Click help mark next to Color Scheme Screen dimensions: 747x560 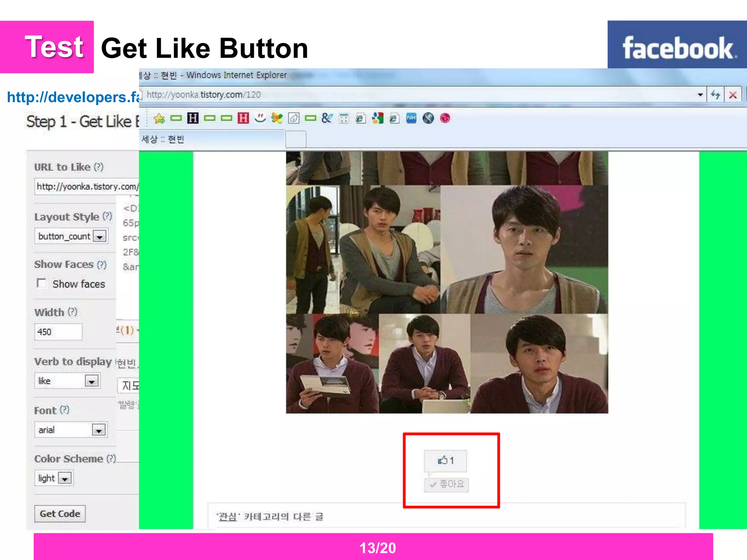coord(111,458)
